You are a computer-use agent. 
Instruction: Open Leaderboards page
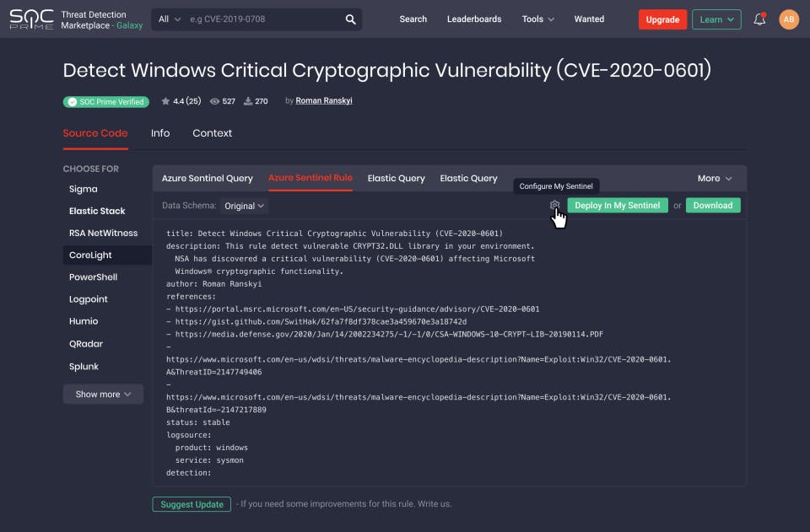pyautogui.click(x=473, y=19)
